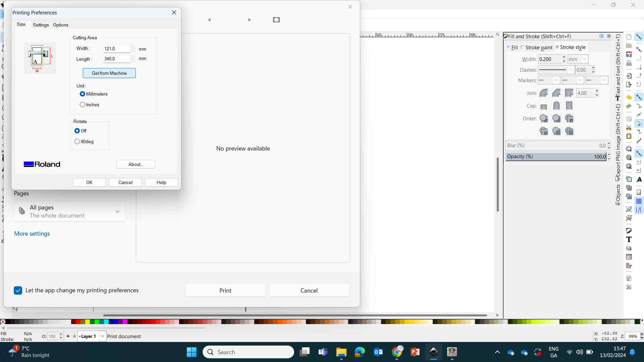Select Rotate Off radio button
The image size is (644, 362).
[77, 131]
